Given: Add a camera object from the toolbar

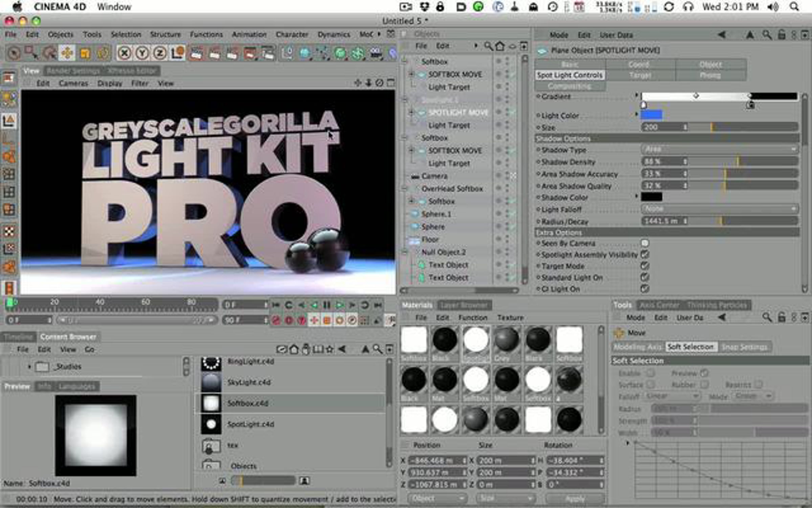Looking at the screenshot, I should 376,53.
